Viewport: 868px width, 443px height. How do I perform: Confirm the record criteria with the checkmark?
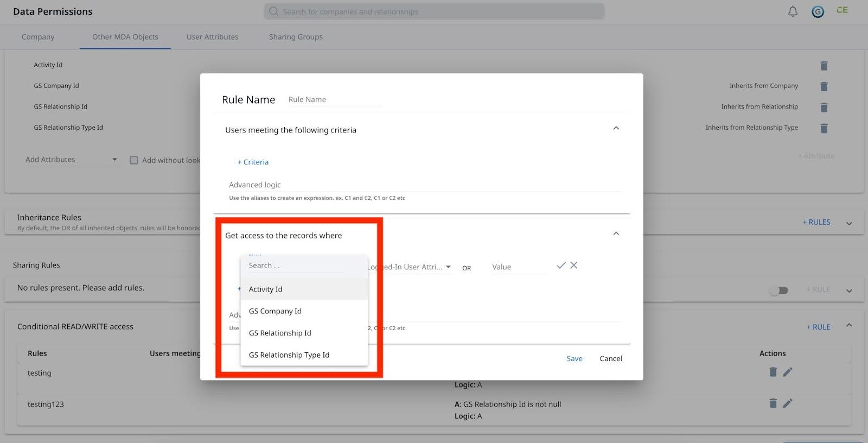[x=561, y=265]
